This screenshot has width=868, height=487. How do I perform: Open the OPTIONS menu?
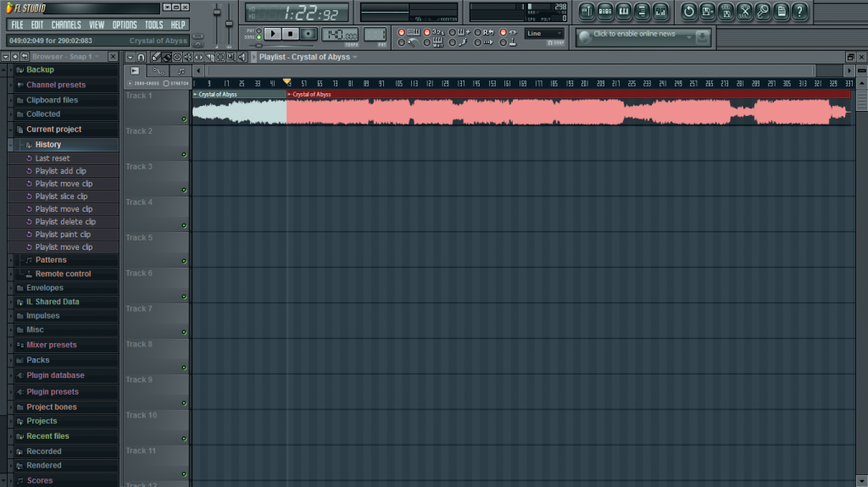[125, 25]
